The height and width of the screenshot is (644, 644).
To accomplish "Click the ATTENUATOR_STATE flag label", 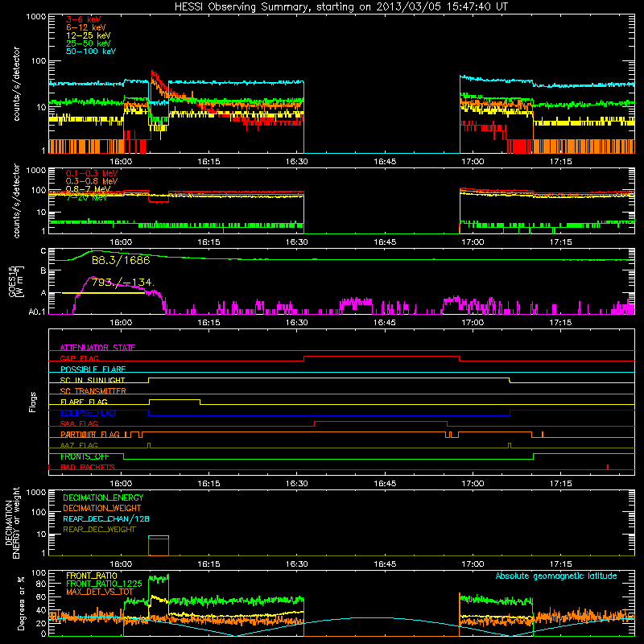I will 97,348.
